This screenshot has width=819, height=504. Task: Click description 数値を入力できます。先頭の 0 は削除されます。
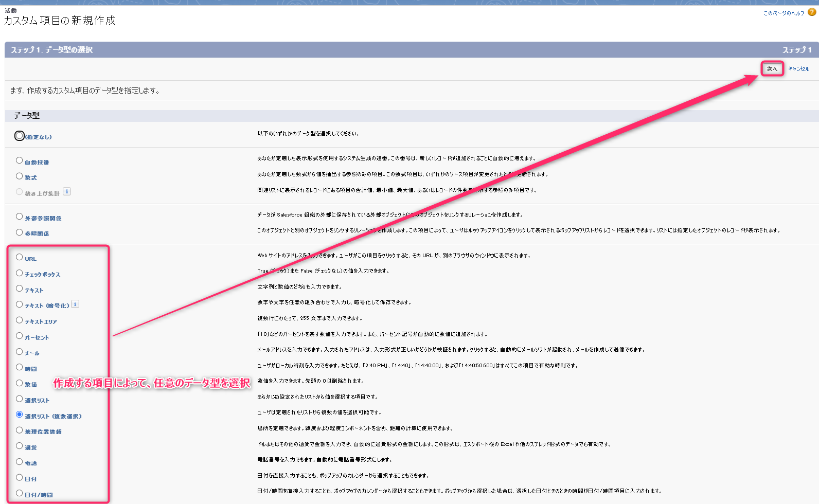pos(311,381)
